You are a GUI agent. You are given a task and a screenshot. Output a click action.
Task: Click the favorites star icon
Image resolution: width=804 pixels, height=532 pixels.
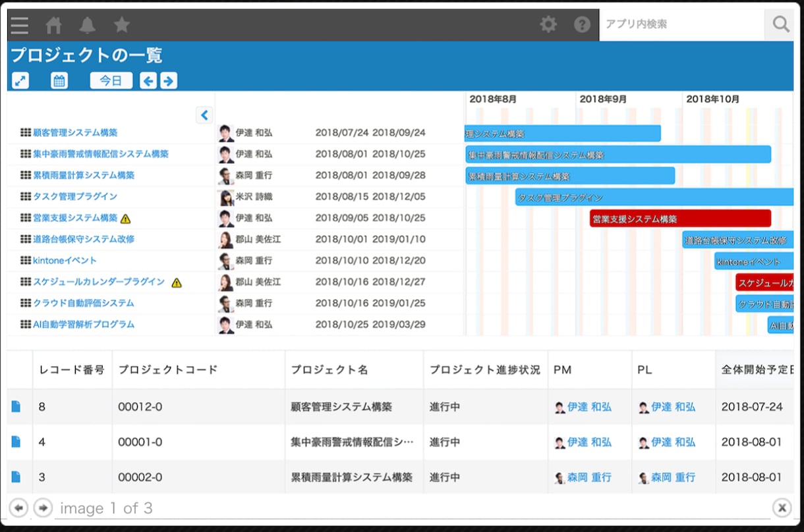coord(121,25)
